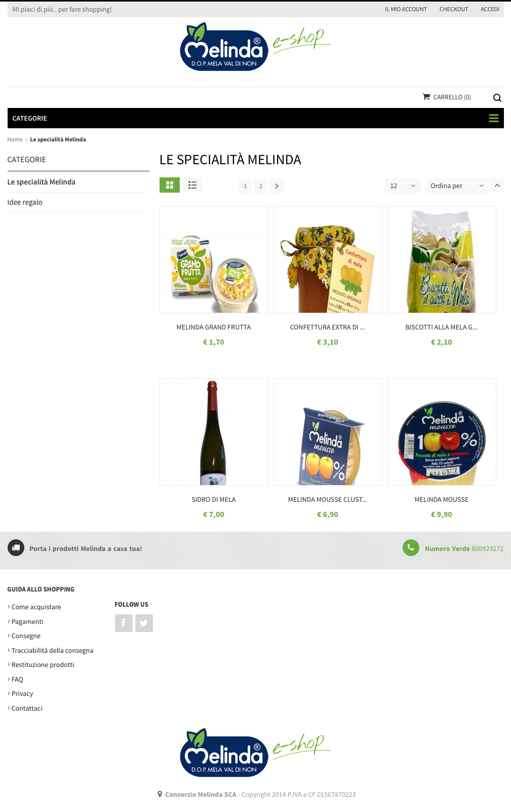Go to next page arrow
Image resolution: width=511 pixels, height=812 pixels.
[277, 186]
